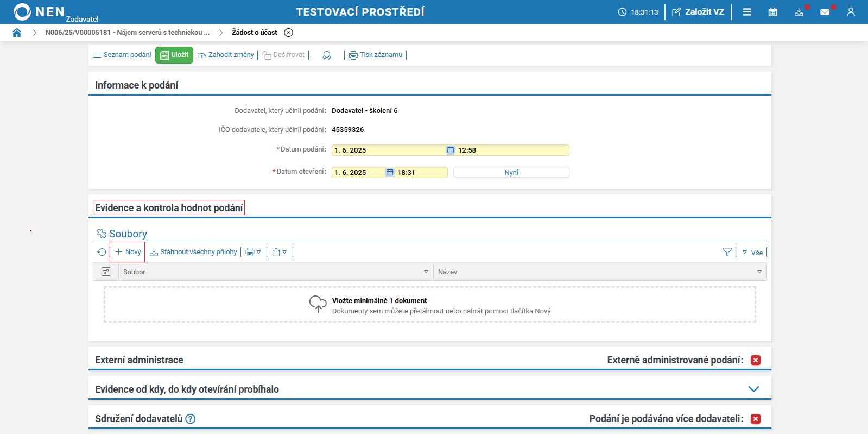The height and width of the screenshot is (434, 868).
Task: Open the Seznam podání list
Action: (x=122, y=55)
